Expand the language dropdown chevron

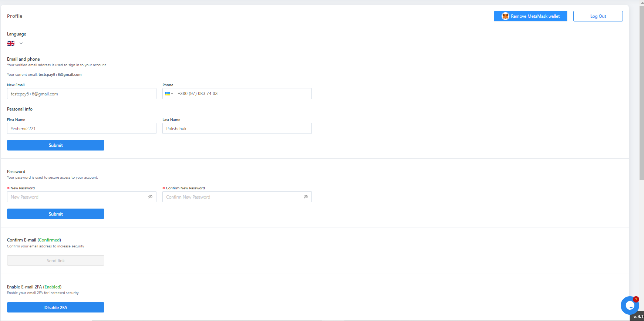click(x=21, y=43)
